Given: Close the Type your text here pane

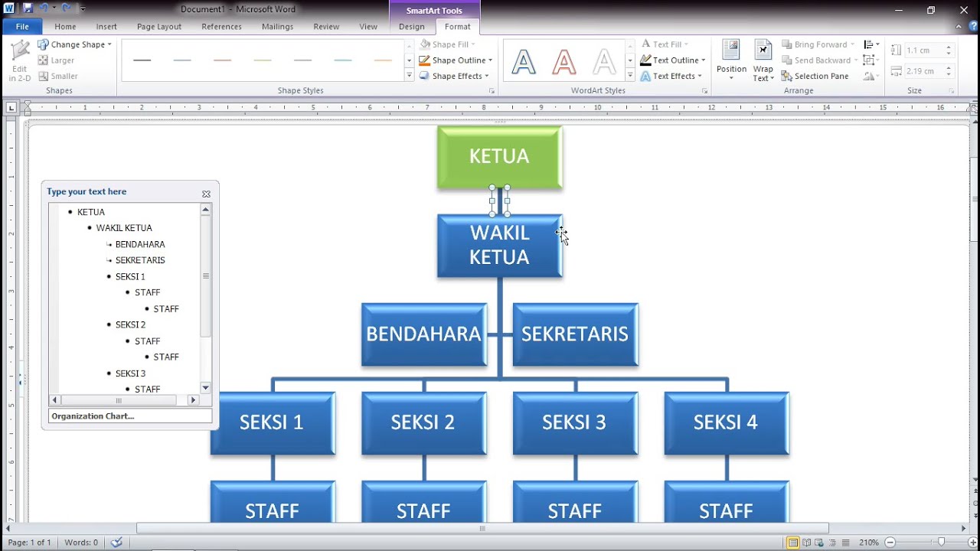Looking at the screenshot, I should pyautogui.click(x=206, y=194).
